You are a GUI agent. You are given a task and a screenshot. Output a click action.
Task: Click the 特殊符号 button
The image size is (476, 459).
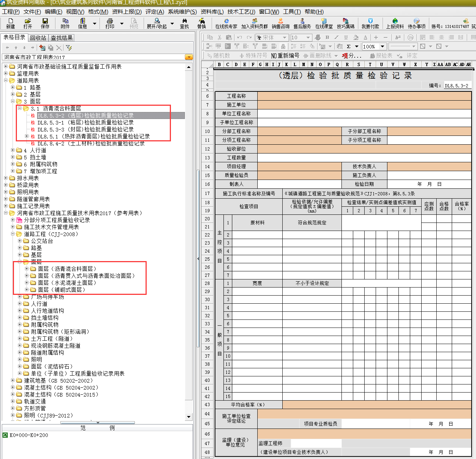pos(253,55)
